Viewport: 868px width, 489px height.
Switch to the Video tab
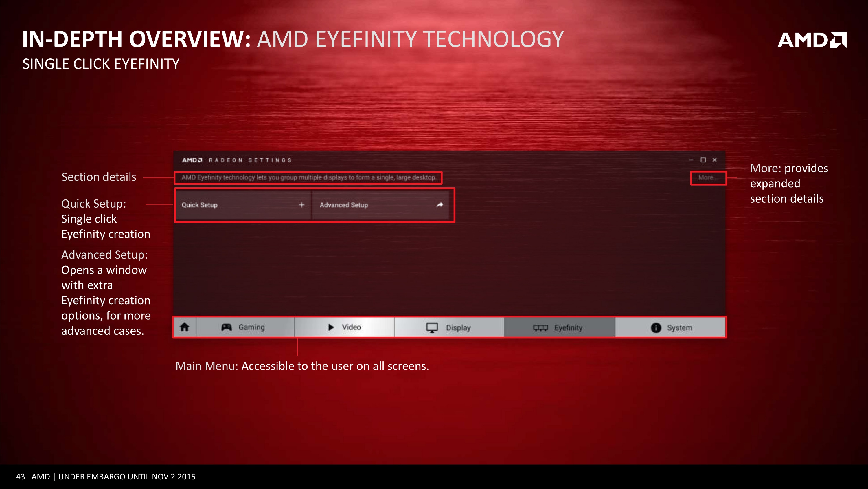(x=344, y=327)
